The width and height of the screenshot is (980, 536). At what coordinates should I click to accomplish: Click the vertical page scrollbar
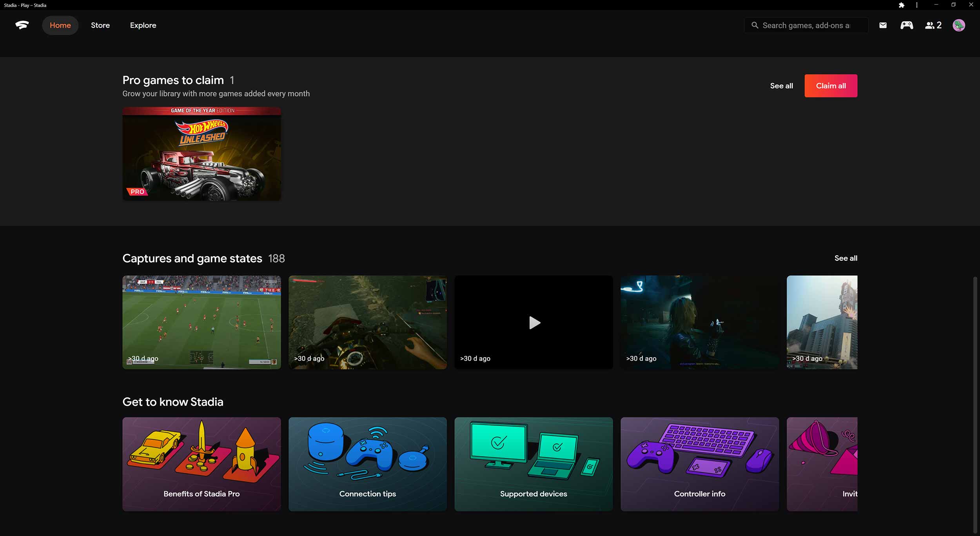[x=975, y=404]
